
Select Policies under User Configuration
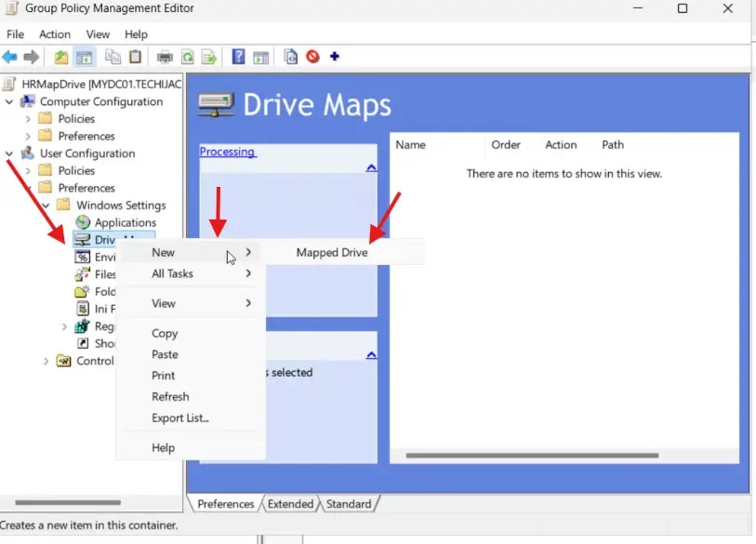tap(76, 171)
